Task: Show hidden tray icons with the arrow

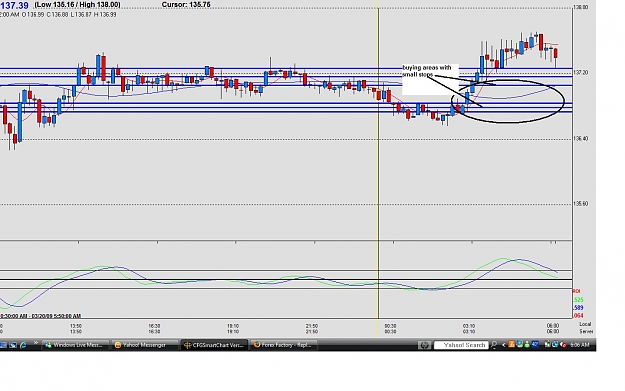Action: click(503, 345)
